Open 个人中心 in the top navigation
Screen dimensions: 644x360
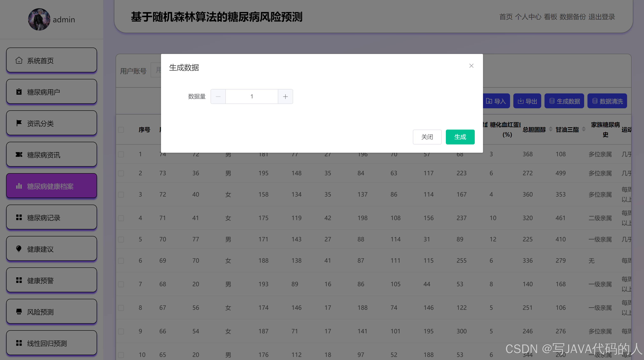(x=528, y=17)
